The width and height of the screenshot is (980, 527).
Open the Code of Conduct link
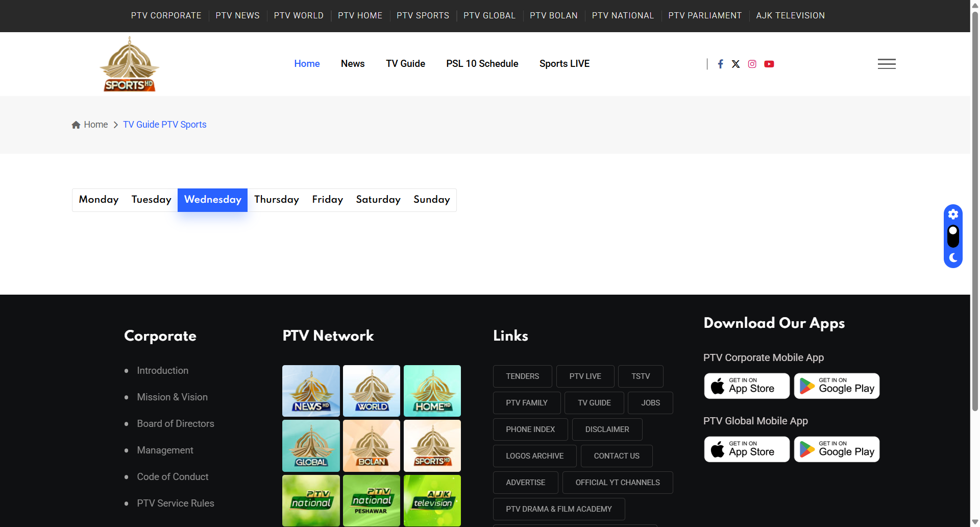click(x=173, y=477)
